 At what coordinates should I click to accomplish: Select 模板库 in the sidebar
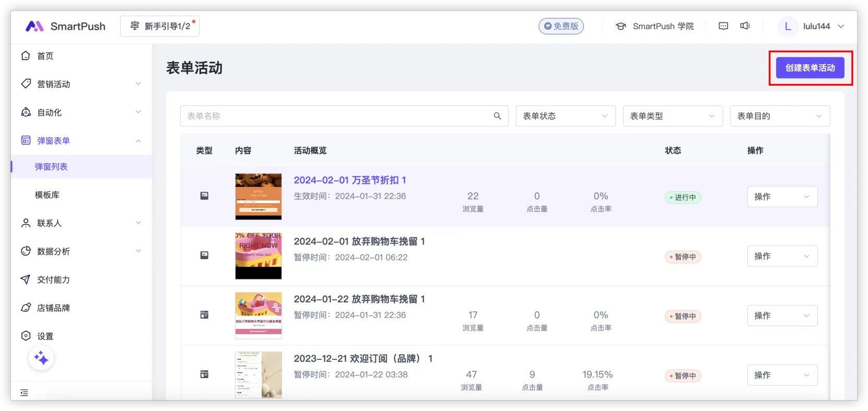tap(47, 195)
